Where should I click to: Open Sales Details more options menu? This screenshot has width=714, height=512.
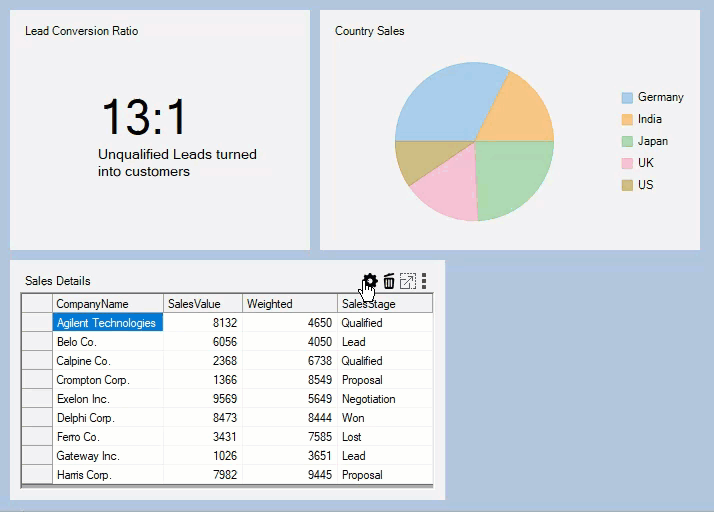[424, 281]
